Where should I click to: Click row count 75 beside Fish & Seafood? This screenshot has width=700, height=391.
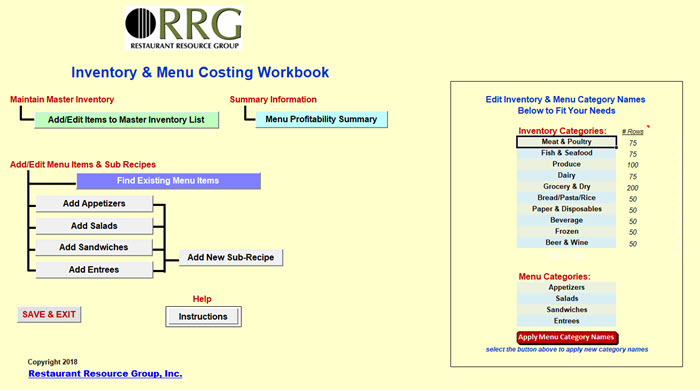633,154
